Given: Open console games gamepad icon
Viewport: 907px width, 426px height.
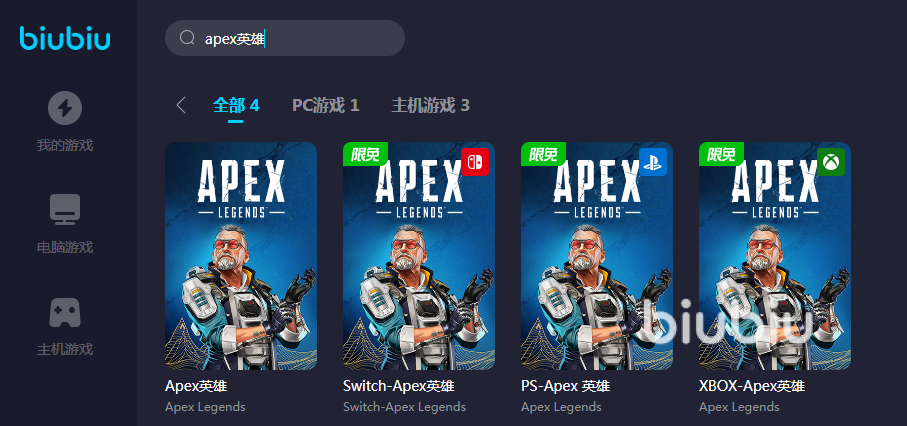Looking at the screenshot, I should pos(65,313).
